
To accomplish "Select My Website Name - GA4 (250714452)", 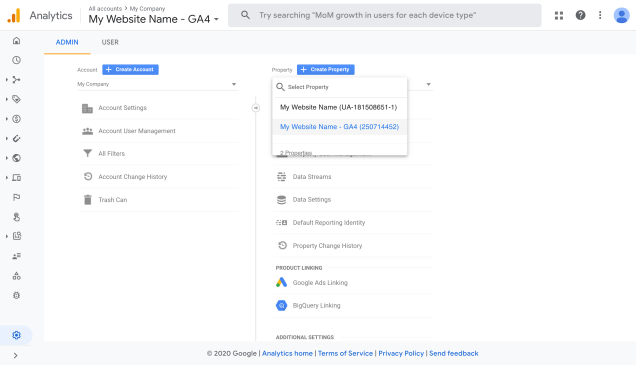I will coord(339,127).
